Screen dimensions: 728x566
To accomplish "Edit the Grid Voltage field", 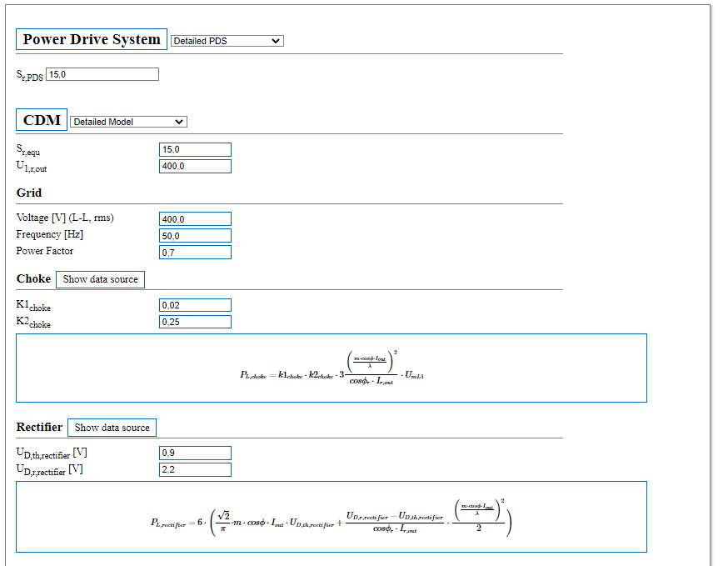I will coord(195,219).
